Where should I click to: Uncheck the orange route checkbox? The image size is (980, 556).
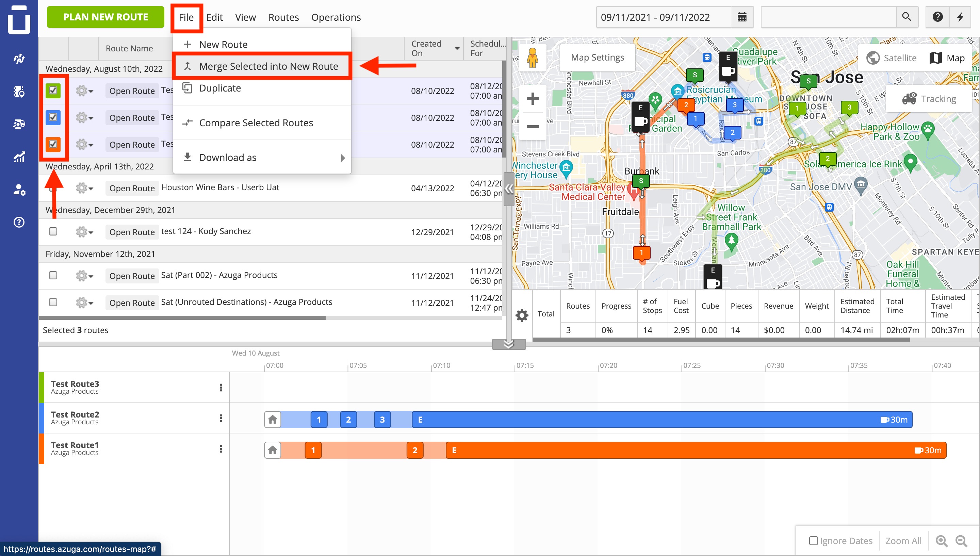click(53, 144)
